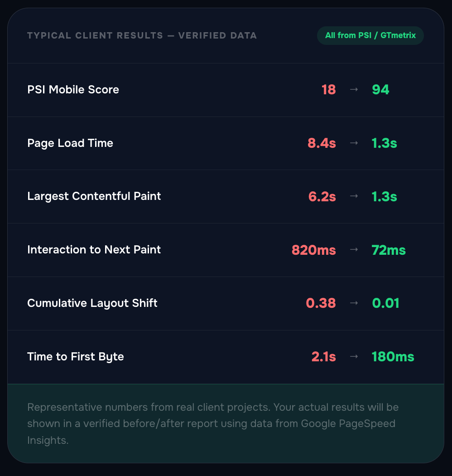Click the representative numbers footer note
This screenshot has height=476, width=452.
[x=213, y=423]
